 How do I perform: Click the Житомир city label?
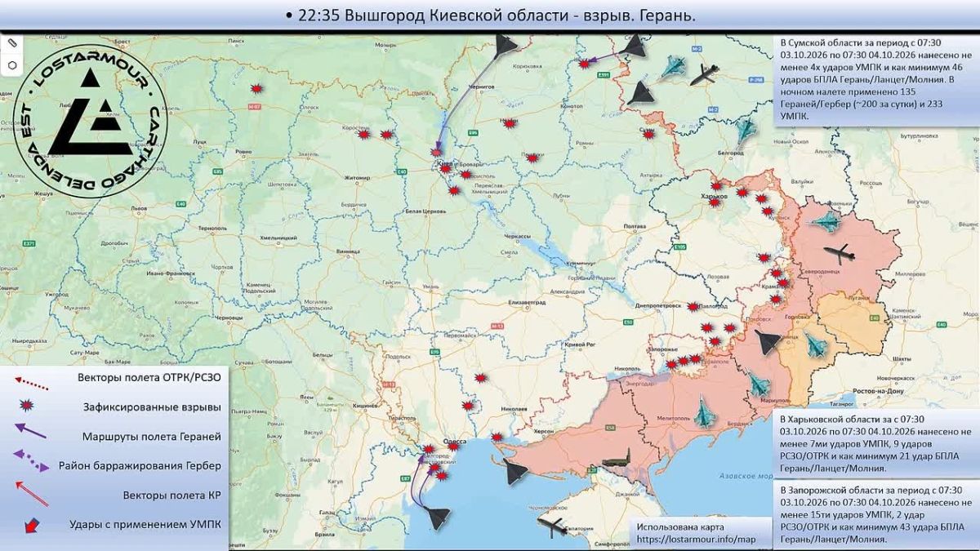point(358,176)
